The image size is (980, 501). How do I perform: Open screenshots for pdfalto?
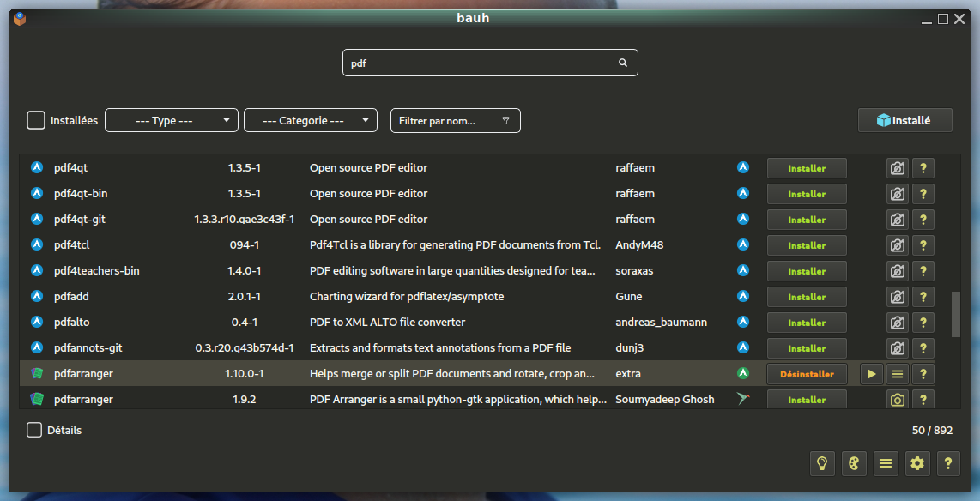(x=898, y=322)
